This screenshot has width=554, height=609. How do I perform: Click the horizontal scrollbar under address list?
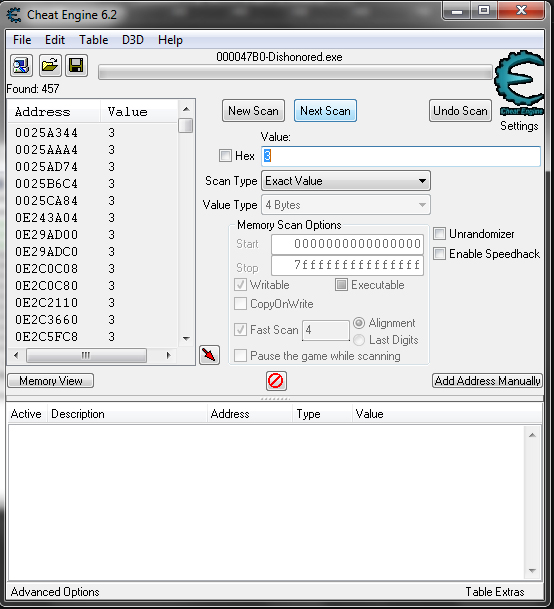click(x=92, y=355)
